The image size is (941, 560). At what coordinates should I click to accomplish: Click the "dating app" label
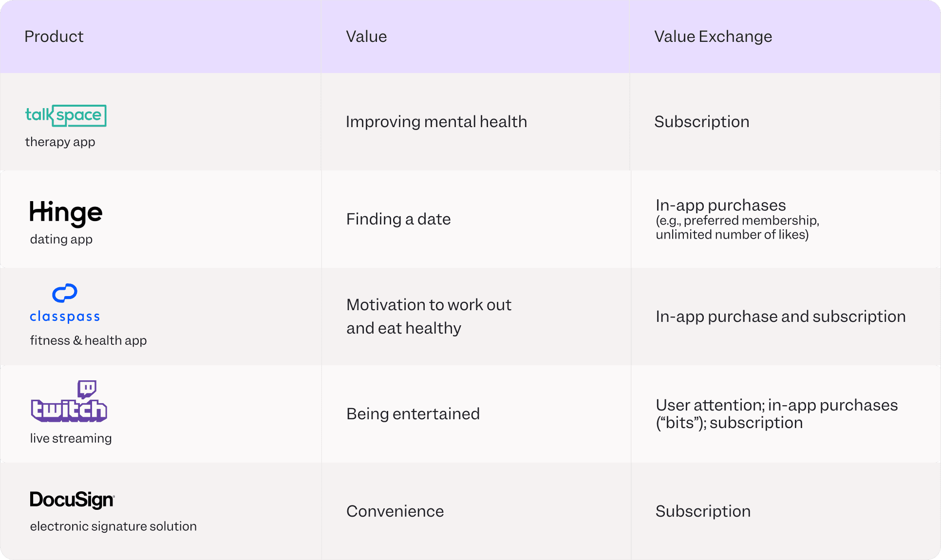(x=61, y=239)
